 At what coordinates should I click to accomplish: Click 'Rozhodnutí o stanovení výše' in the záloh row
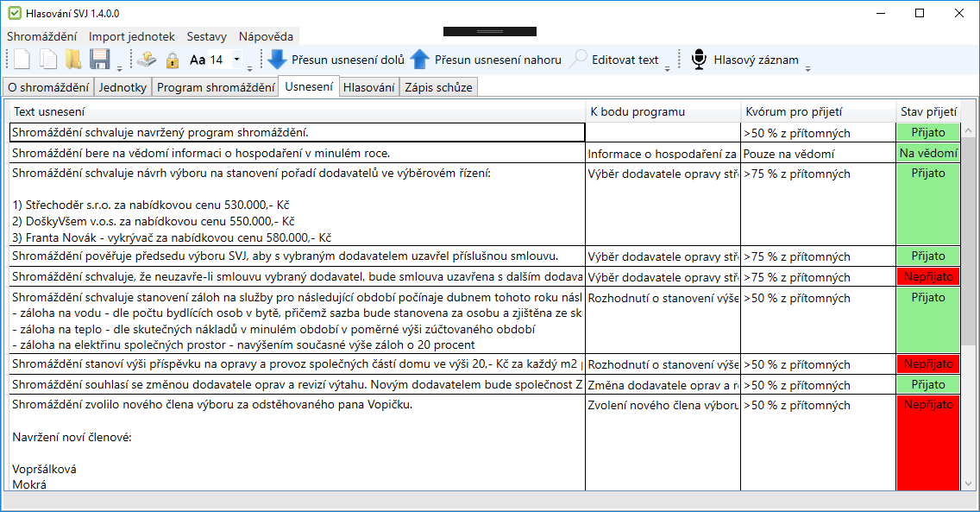point(663,320)
